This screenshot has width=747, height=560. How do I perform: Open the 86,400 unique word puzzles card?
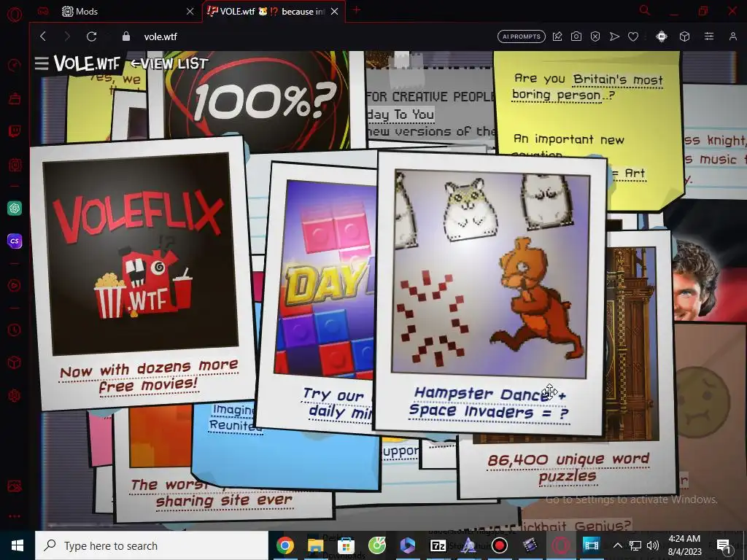(x=568, y=468)
